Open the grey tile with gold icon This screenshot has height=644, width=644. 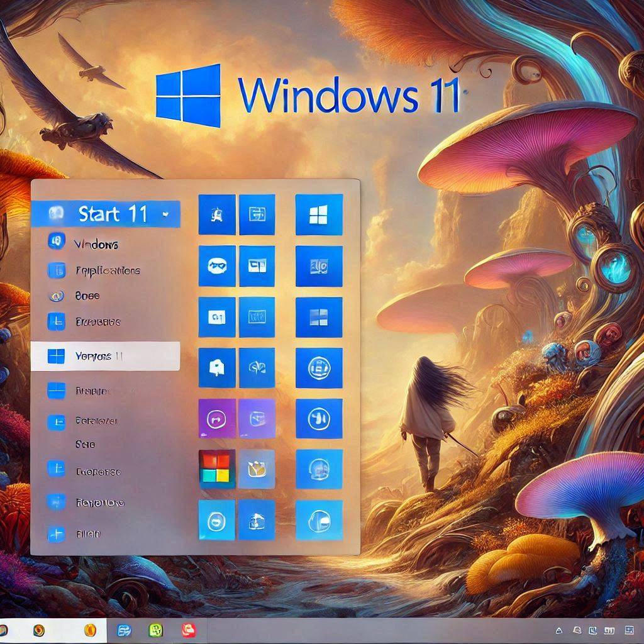[x=257, y=469]
